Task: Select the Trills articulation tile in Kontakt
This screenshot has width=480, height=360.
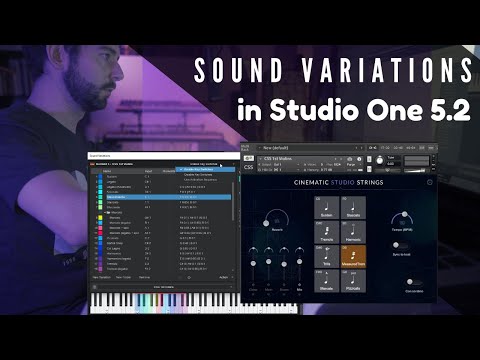Action: click(x=326, y=256)
